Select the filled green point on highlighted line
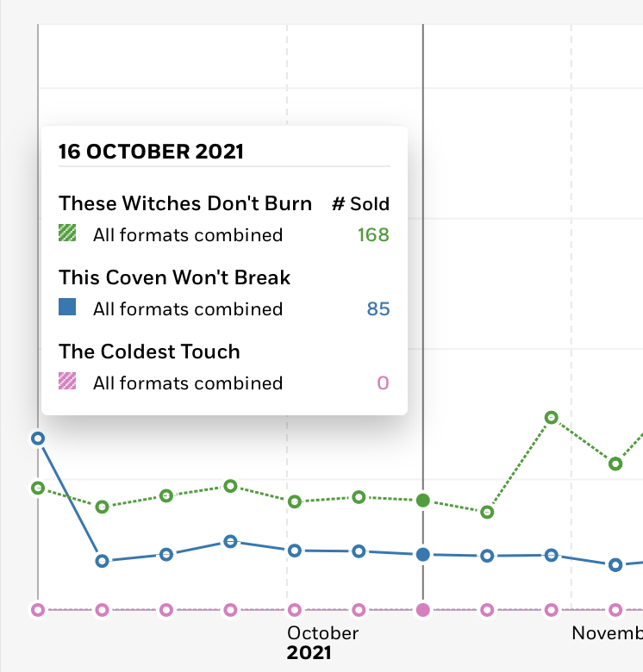The height and width of the screenshot is (672, 643). click(x=423, y=501)
